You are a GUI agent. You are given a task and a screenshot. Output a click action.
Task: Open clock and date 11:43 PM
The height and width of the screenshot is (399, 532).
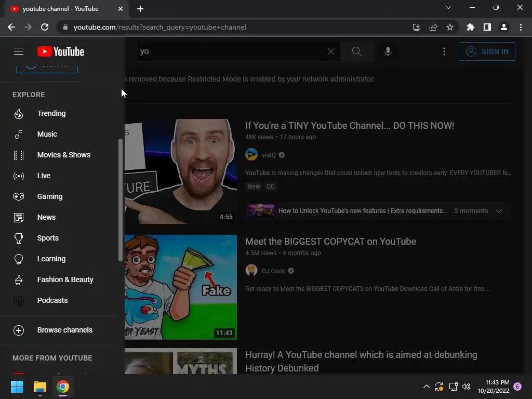pos(494,387)
